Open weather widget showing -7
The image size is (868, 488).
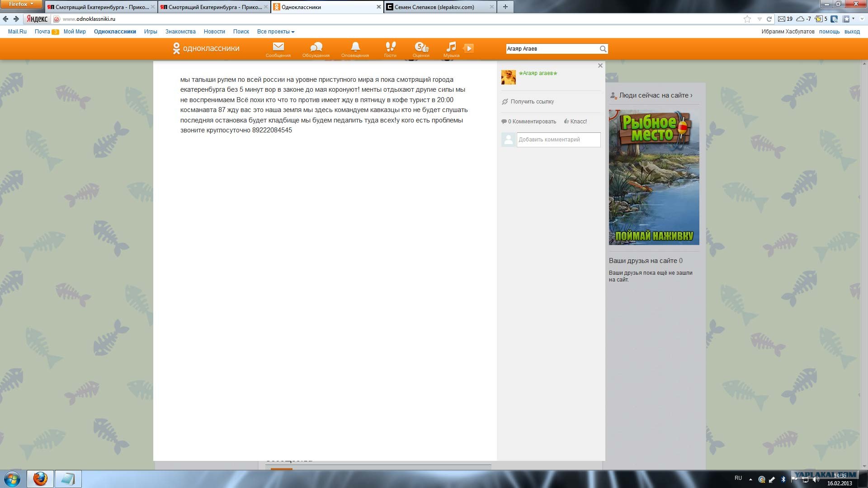coord(804,19)
